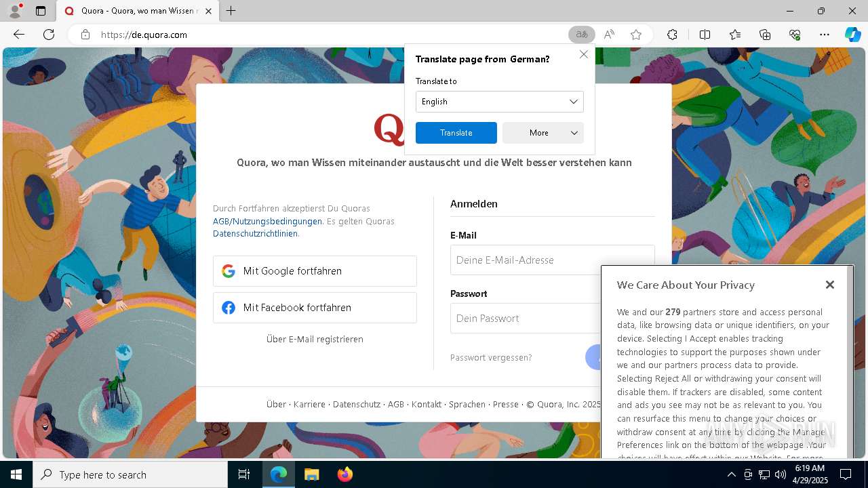Viewport: 868px width, 488px height.
Task: Open the Kontakt footer link
Action: pyautogui.click(x=427, y=404)
